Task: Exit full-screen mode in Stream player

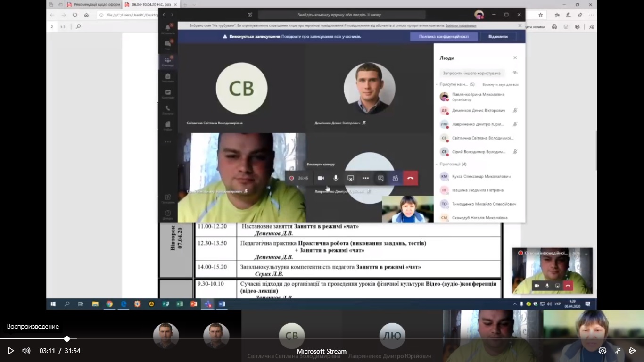Action: 618,351
